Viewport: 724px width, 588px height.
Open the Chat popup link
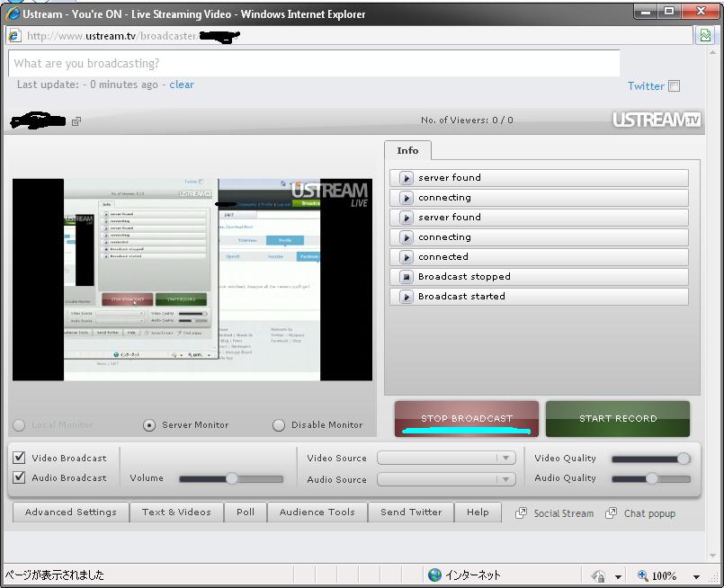pos(649,513)
